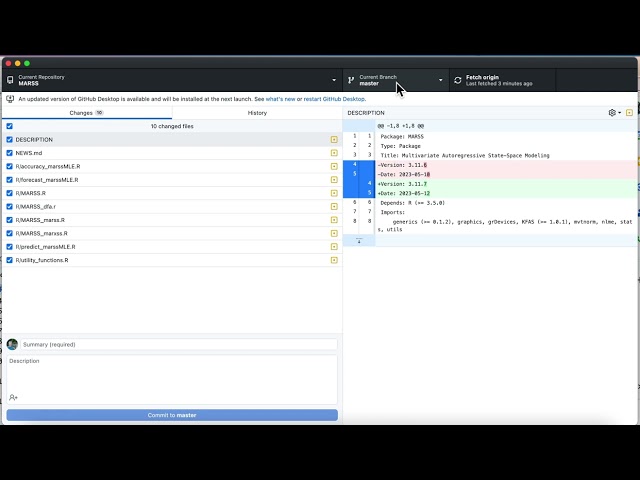Click restart GitHub Desktop link
Screen dimensions: 640x480
click(334, 99)
